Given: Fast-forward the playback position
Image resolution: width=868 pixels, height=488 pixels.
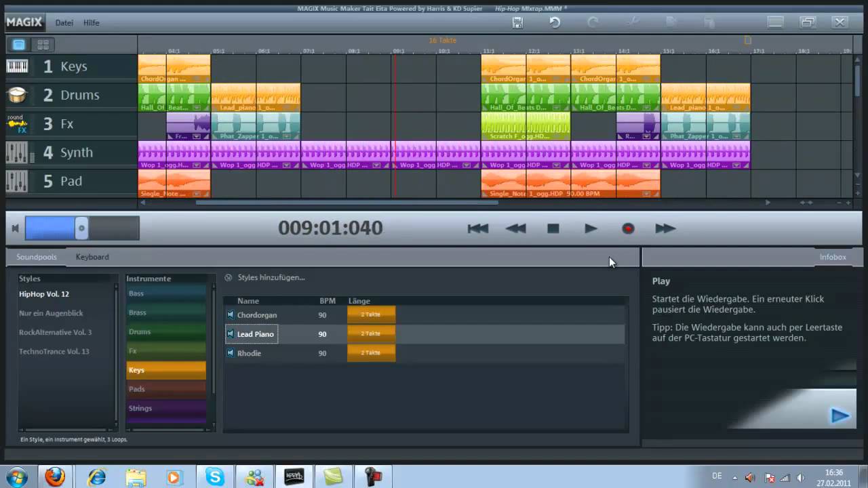Looking at the screenshot, I should click(x=665, y=228).
